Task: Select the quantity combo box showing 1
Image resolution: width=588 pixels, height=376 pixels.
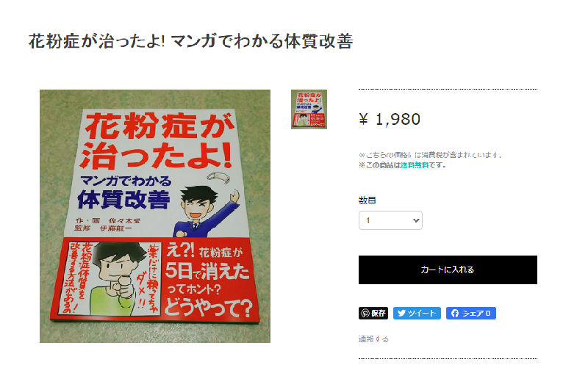Action: pos(390,220)
